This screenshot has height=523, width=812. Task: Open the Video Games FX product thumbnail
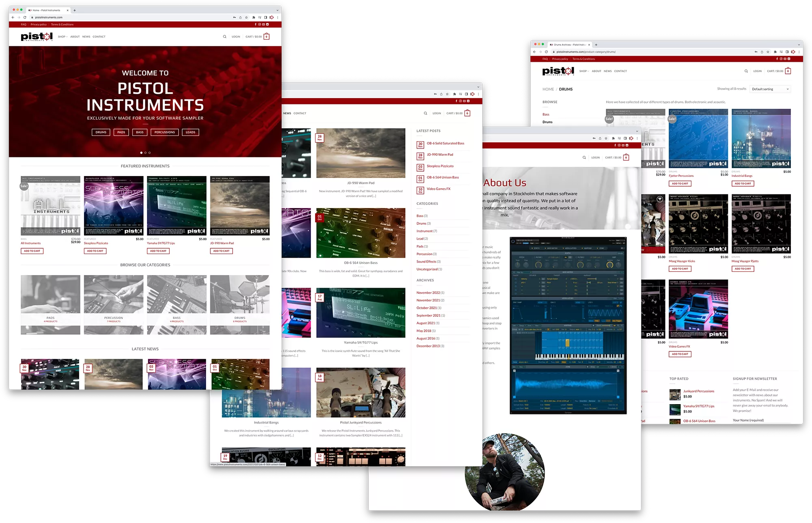click(x=698, y=309)
